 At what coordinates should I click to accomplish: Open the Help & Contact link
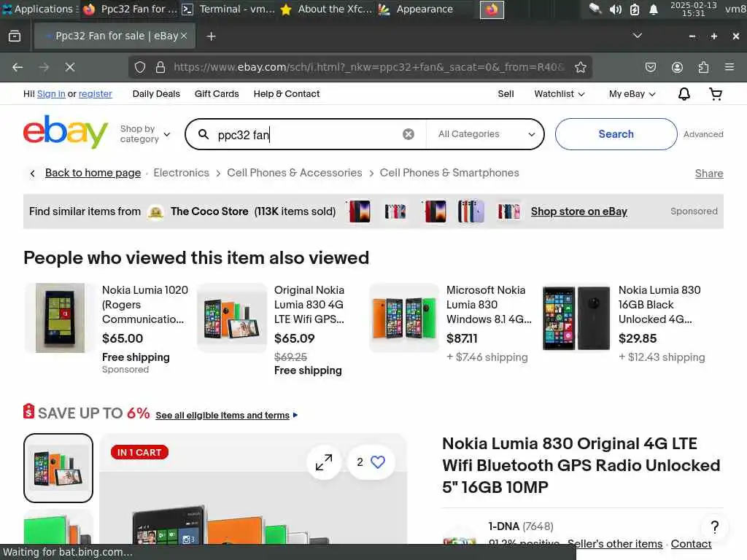pos(287,94)
